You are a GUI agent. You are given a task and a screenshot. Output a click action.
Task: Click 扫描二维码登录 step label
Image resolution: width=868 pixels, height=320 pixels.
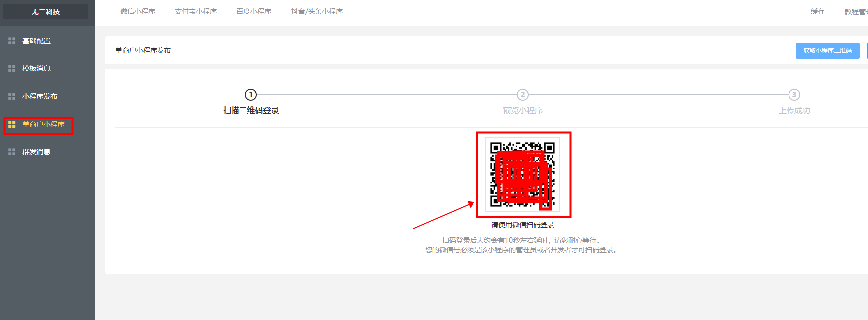coord(251,110)
